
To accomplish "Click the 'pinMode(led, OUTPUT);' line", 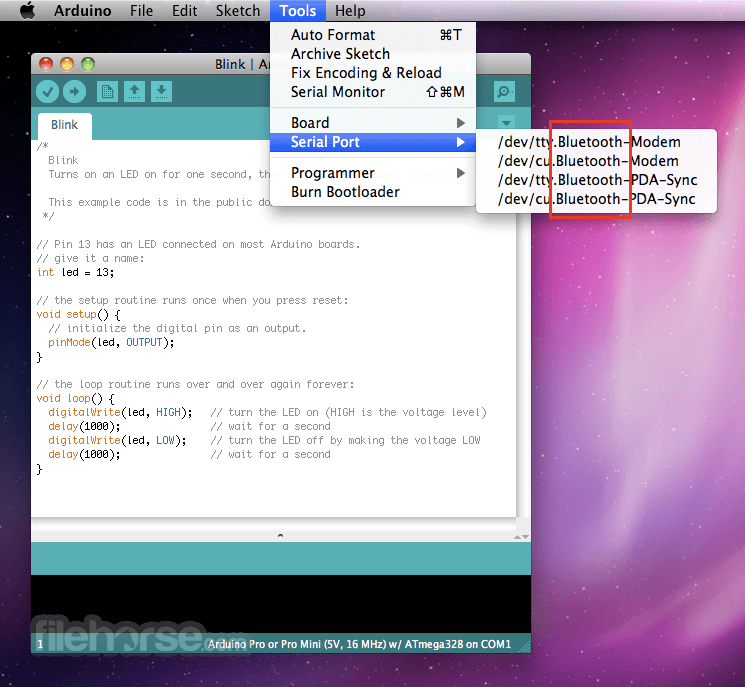I will pyautogui.click(x=111, y=343).
